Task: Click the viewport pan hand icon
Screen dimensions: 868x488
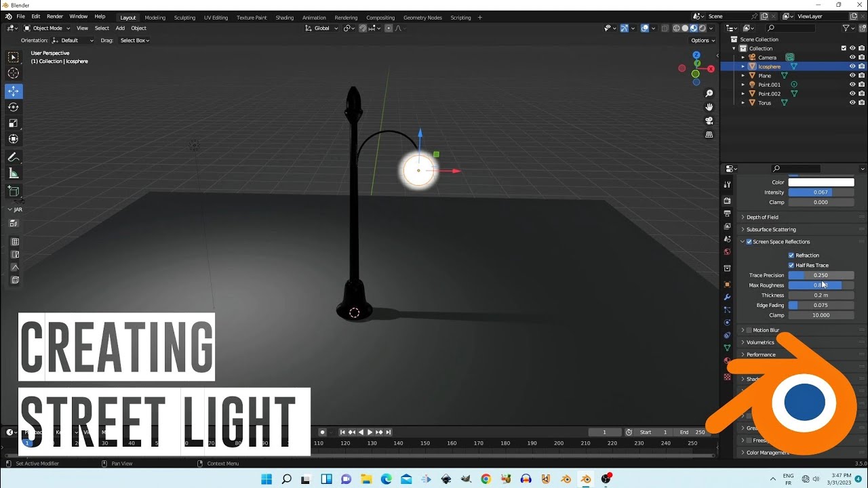Action: (x=709, y=107)
